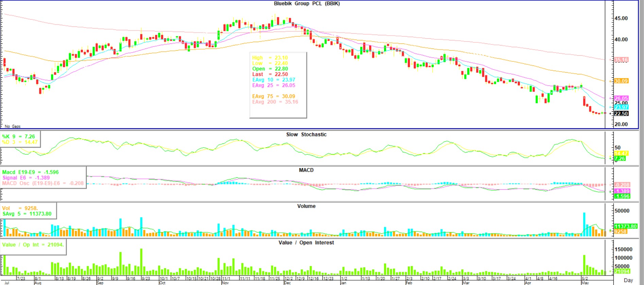This screenshot has height=285, width=644.
Task: Select MACD Osc (E19-E9)-E6 = -0.208 readout
Action: pos(43,183)
